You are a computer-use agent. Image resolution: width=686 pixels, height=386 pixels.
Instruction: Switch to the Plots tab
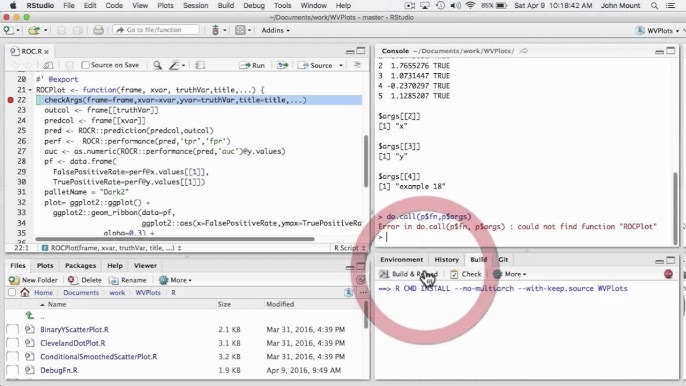[45, 266]
